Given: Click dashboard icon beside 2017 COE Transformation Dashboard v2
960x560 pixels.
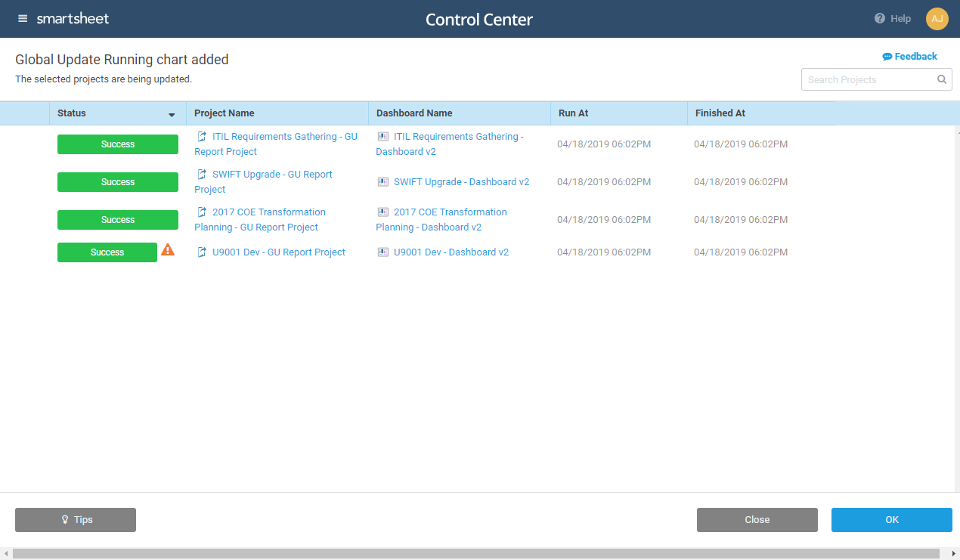Looking at the screenshot, I should pos(383,212).
